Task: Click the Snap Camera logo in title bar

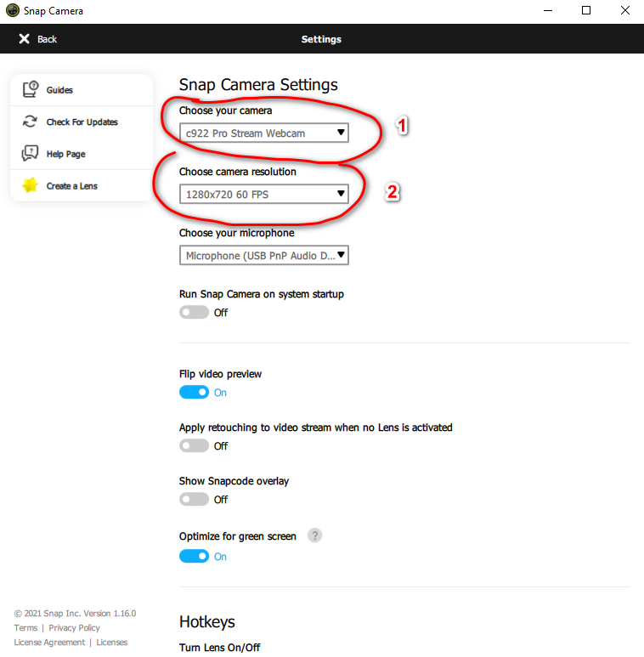Action: pyautogui.click(x=13, y=10)
